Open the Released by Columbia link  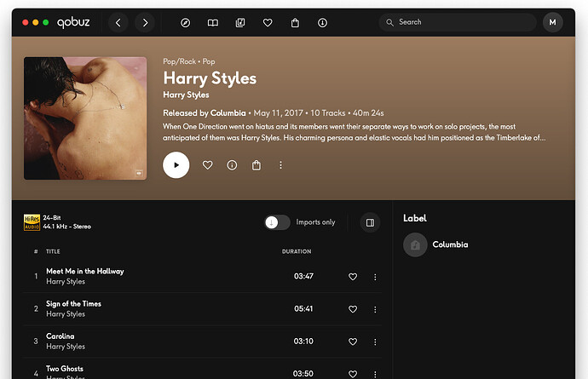[x=204, y=112]
